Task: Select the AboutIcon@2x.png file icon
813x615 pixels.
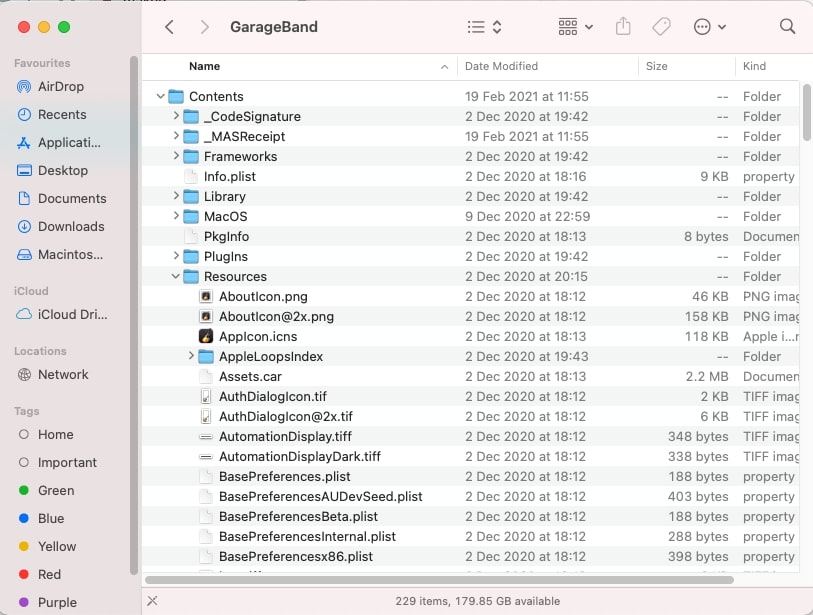Action: pyautogui.click(x=206, y=316)
